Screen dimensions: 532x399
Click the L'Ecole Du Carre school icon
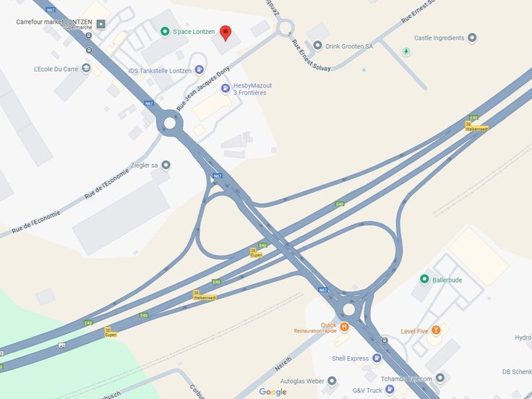[x=86, y=69]
